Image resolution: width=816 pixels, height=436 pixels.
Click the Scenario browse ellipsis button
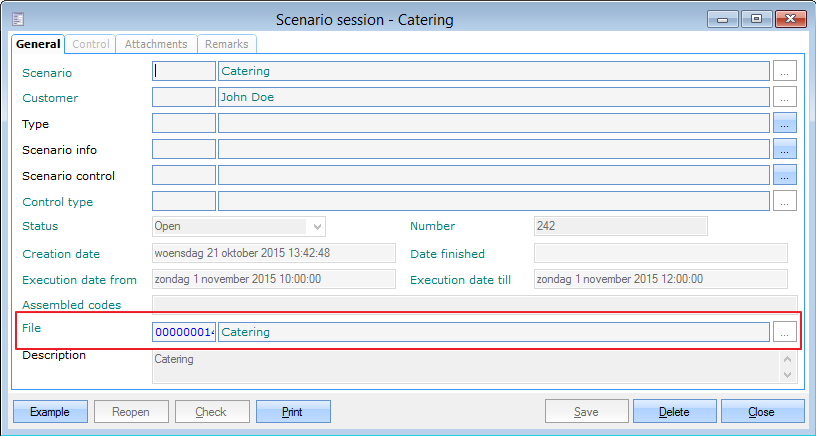point(785,71)
